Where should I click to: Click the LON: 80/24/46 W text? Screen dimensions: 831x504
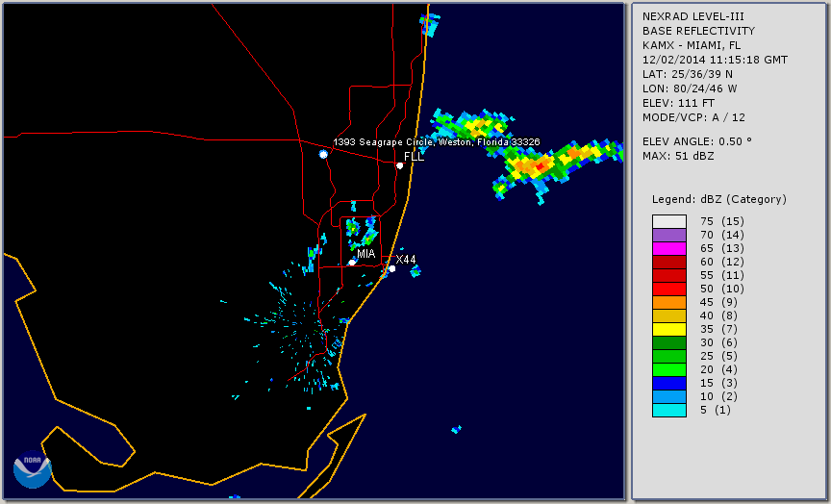(x=690, y=88)
